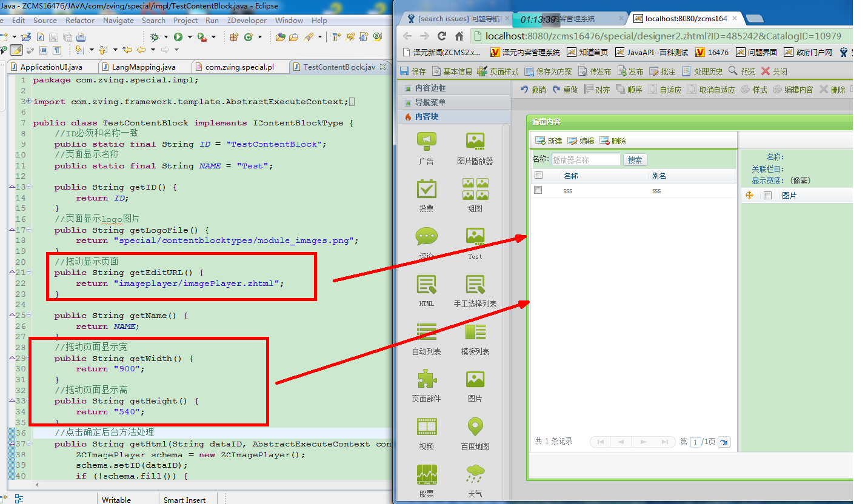Click 新建 to create a new player
This screenshot has height=504, width=868.
coord(549,141)
